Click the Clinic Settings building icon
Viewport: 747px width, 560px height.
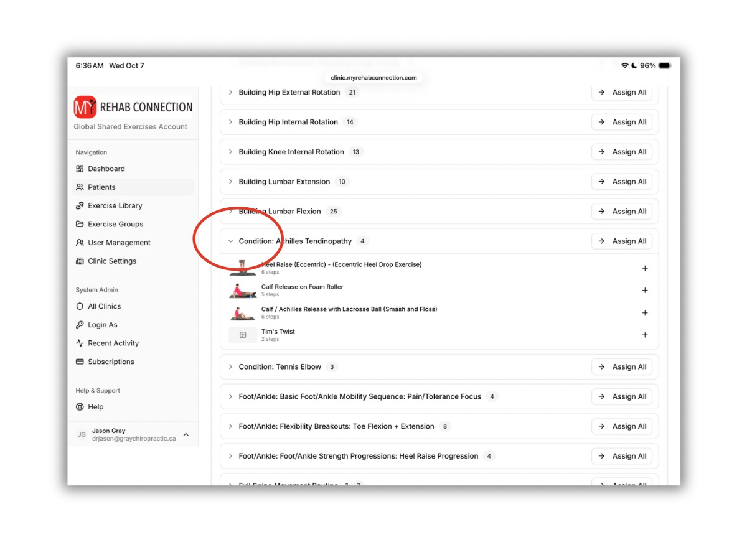(80, 261)
